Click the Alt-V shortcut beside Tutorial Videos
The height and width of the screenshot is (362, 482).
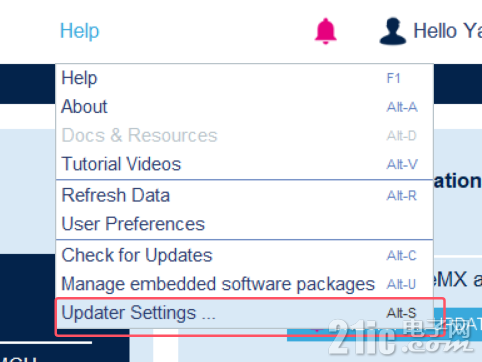402,165
